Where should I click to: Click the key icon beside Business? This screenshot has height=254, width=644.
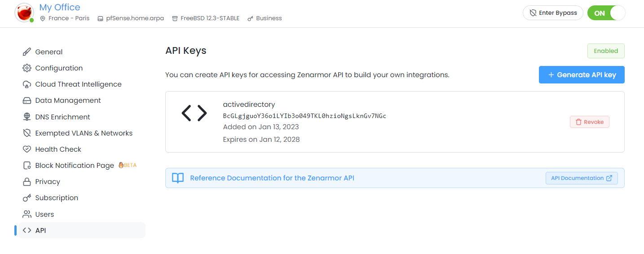pos(251,18)
